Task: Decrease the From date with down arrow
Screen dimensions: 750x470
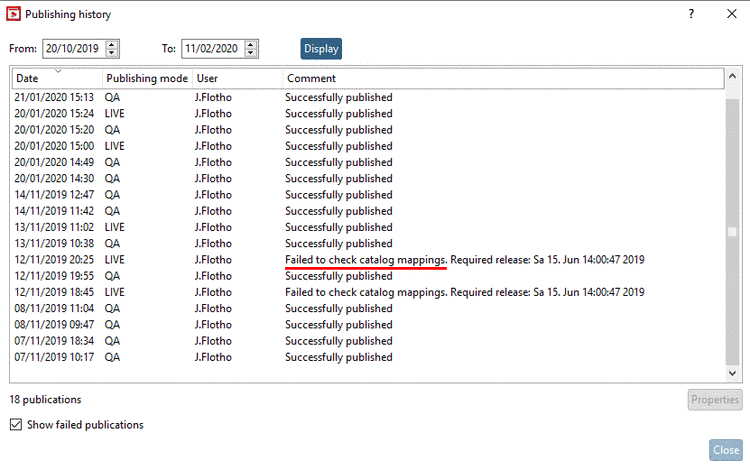Action: click(x=111, y=53)
